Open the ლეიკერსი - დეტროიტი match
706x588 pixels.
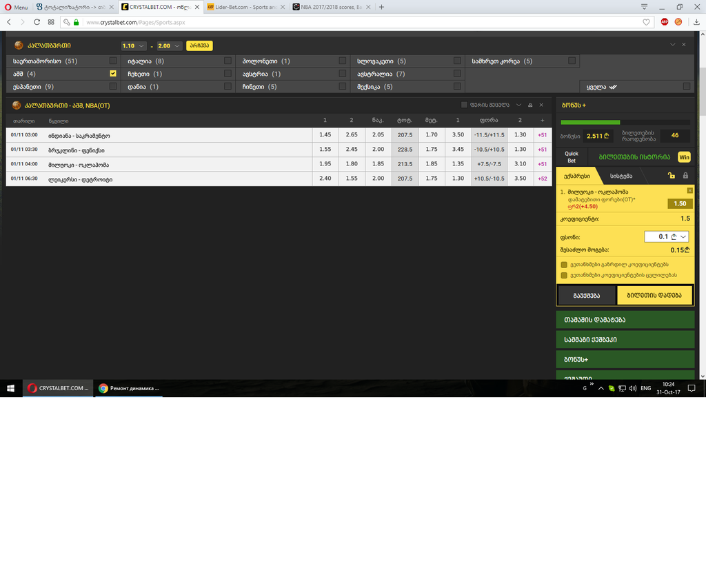pos(80,179)
